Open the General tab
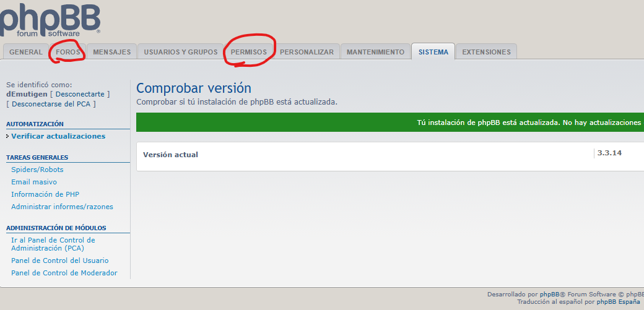 tap(26, 52)
